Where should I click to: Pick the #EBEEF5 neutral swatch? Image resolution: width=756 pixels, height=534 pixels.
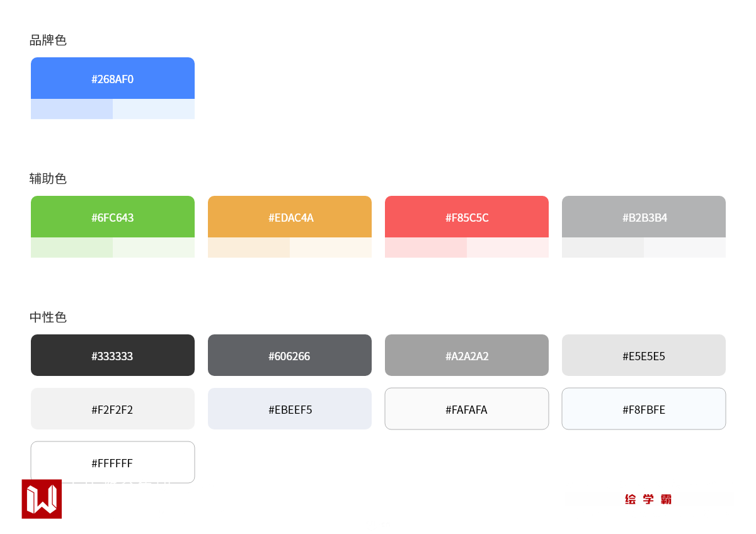(x=290, y=409)
